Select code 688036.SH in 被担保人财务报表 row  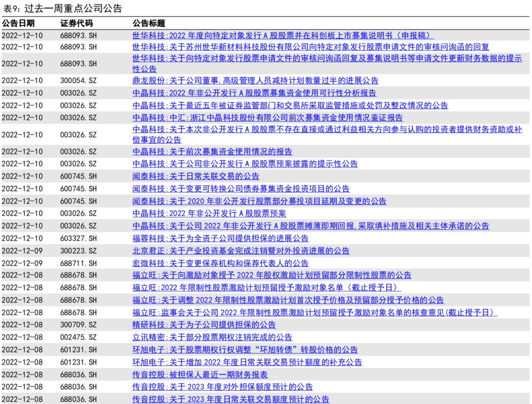[x=78, y=375]
